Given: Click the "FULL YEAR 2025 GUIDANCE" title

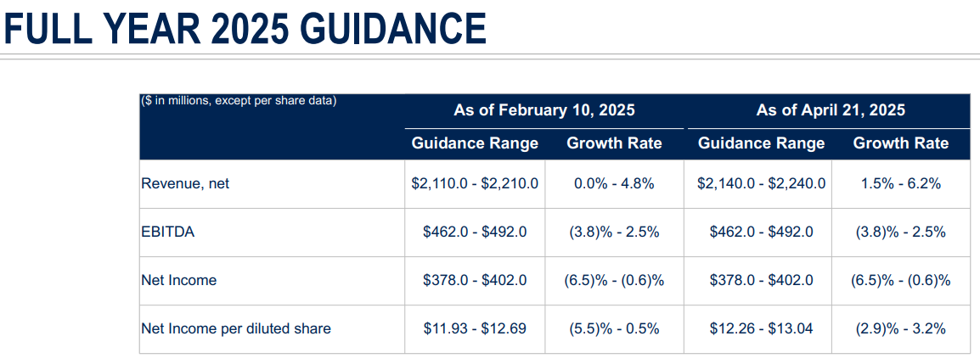Looking at the screenshot, I should (245, 27).
